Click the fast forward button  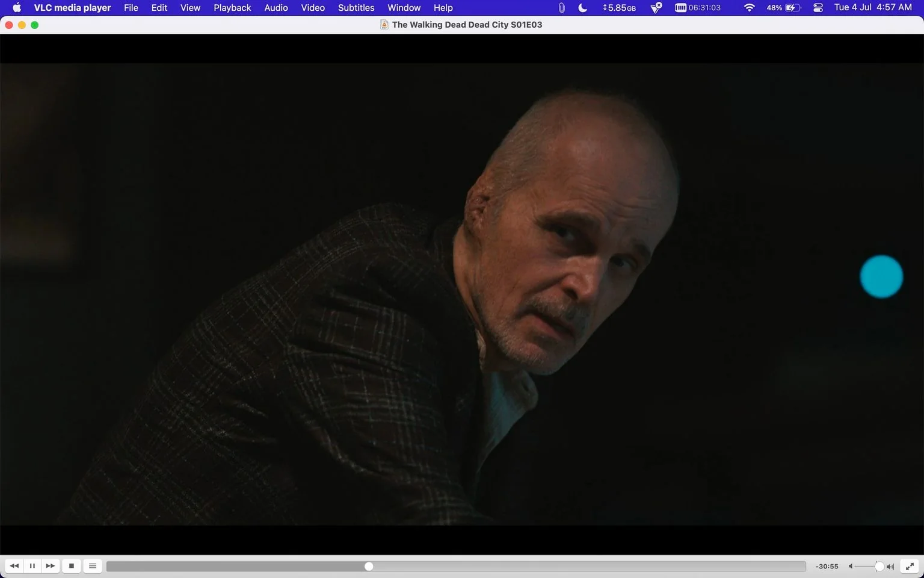tap(51, 566)
